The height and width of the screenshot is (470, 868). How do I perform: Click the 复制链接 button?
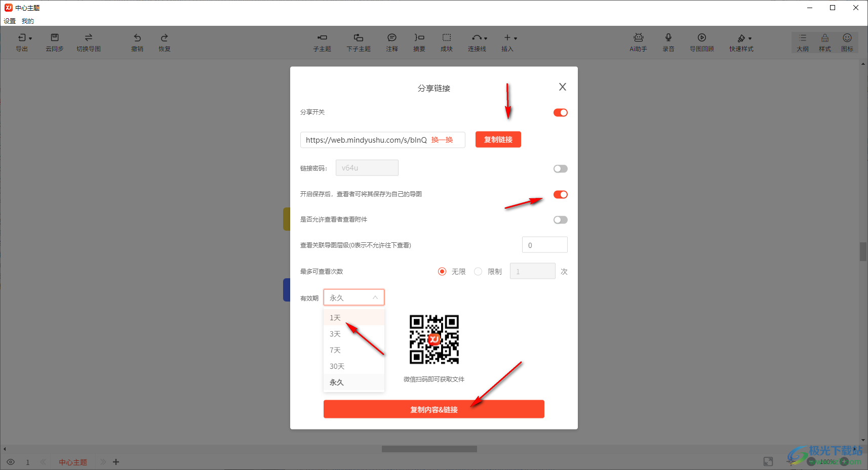pyautogui.click(x=498, y=140)
